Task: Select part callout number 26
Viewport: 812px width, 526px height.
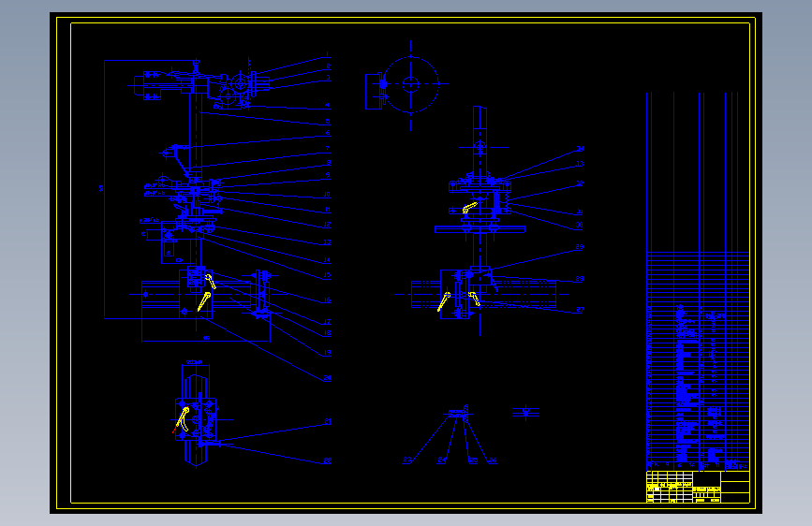Action: (493, 460)
